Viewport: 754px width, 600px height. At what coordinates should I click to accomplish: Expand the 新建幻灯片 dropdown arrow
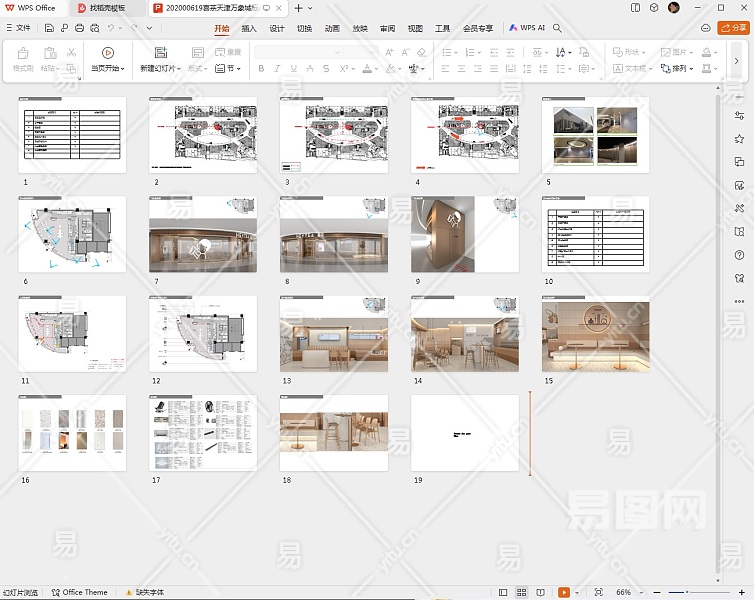(178, 69)
